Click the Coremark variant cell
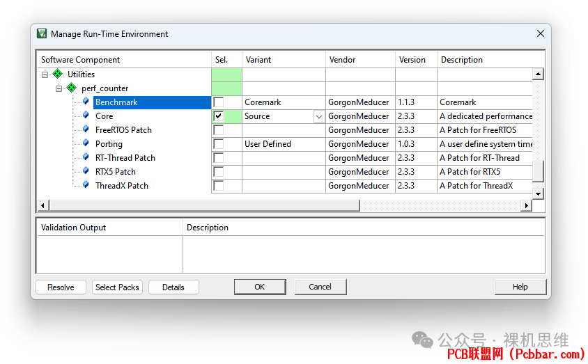Screen dimensions: 588x364 [x=284, y=102]
